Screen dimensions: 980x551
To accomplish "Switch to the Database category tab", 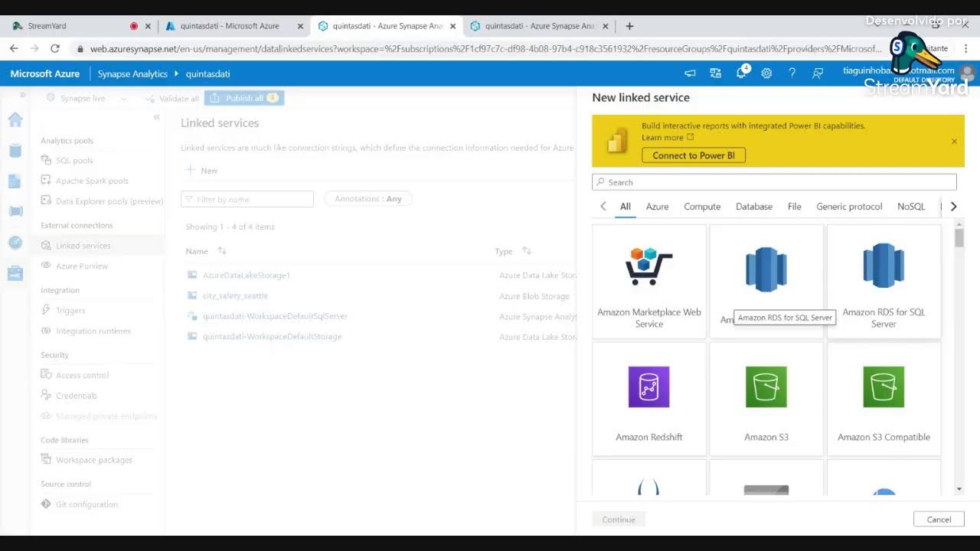I will click(754, 207).
